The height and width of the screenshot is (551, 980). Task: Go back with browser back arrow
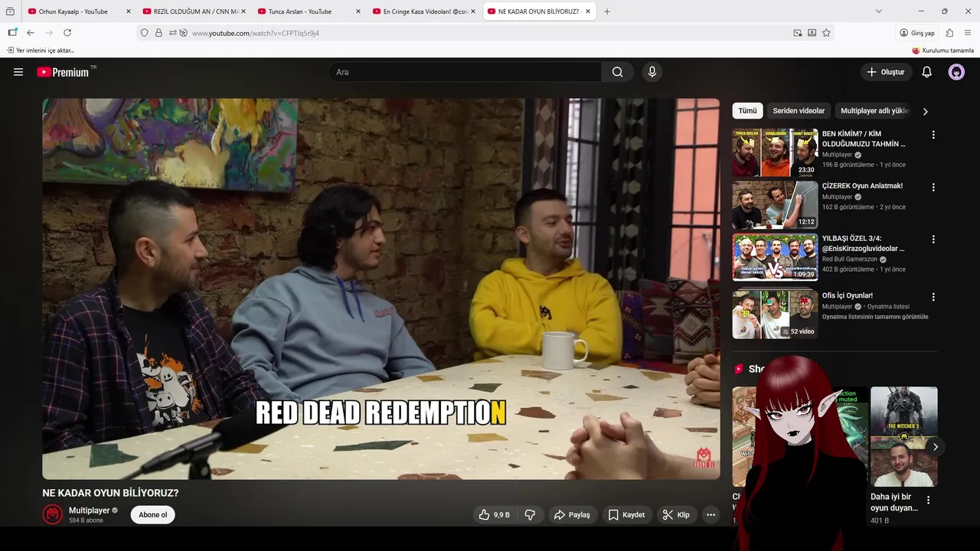pos(31,33)
